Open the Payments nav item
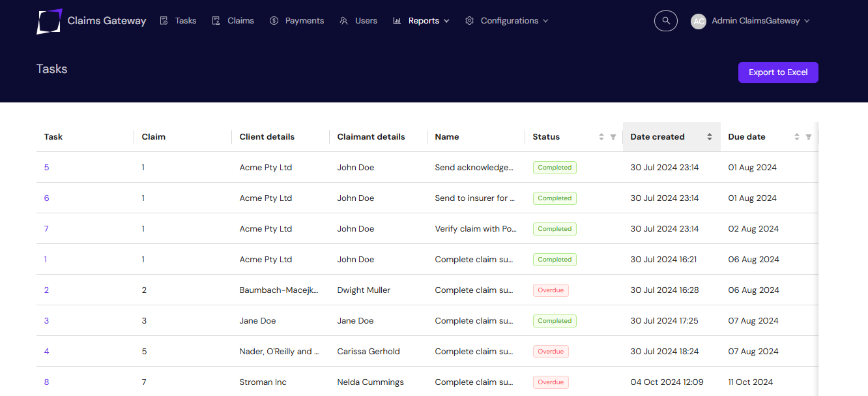Screen dimensions: 868x396 tap(297, 21)
